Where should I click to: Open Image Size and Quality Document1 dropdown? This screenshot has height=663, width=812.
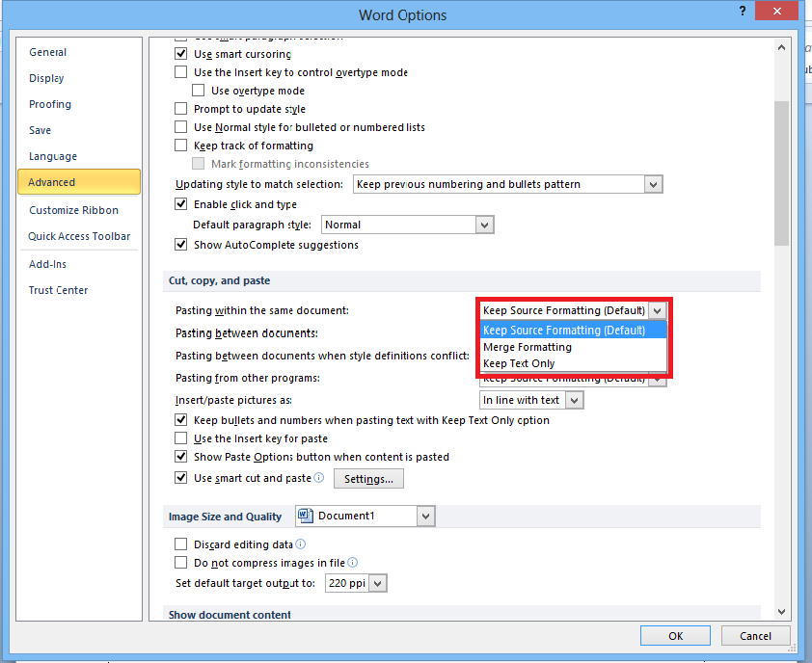pos(425,516)
